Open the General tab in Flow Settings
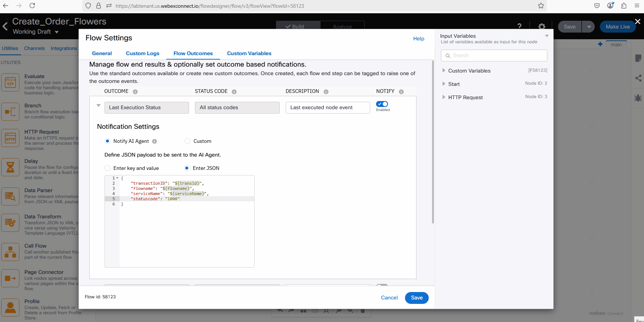Screen dimensions: 644x322 click(102, 53)
